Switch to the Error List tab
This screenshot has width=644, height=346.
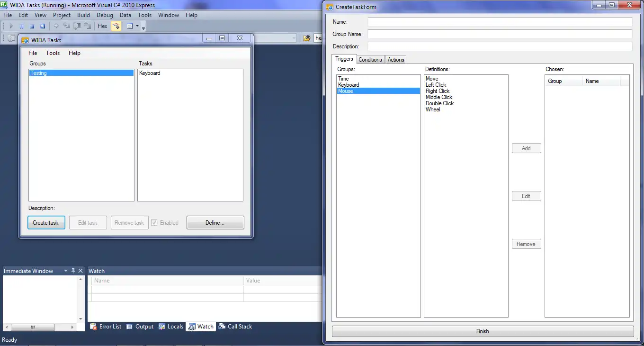point(106,327)
